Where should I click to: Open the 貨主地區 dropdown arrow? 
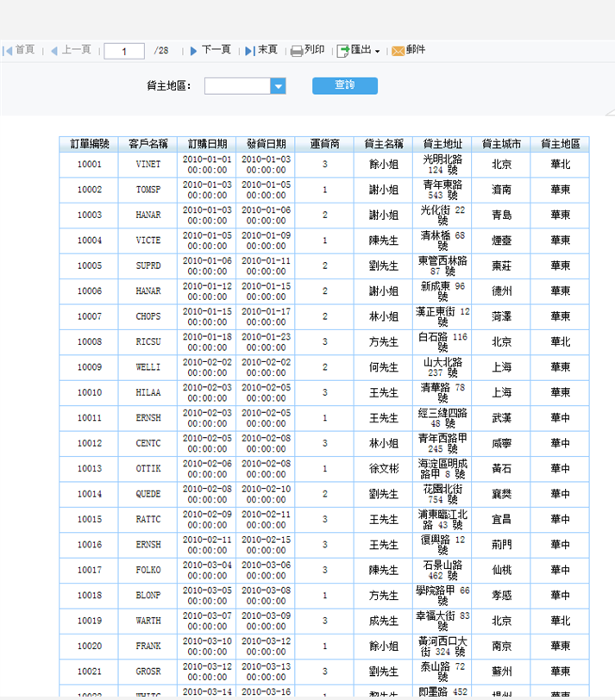tap(278, 86)
